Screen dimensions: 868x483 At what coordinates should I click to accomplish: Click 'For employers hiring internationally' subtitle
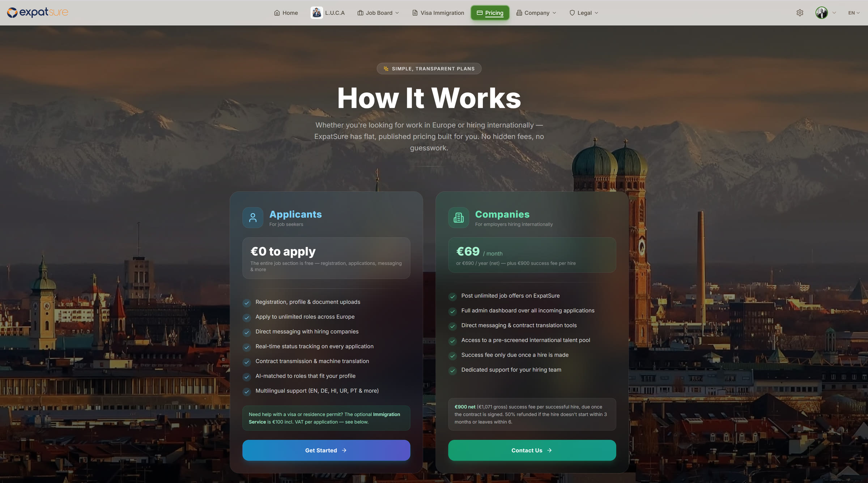pyautogui.click(x=514, y=225)
